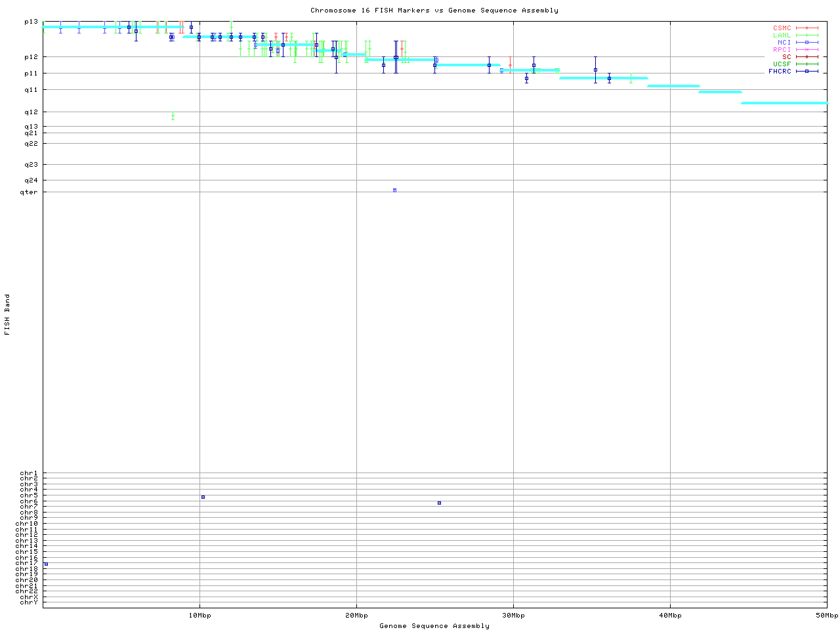The width and height of the screenshot is (840, 630).
Task: Select the black marker on the chr5 row
Action: click(203, 497)
